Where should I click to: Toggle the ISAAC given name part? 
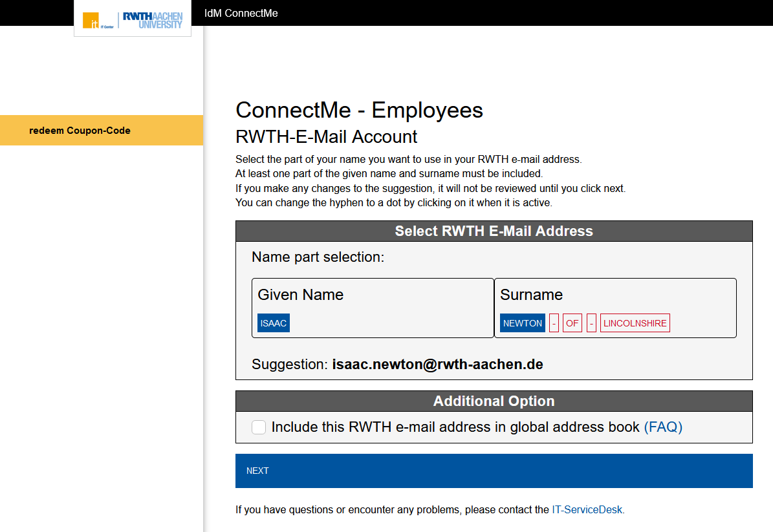pos(274,323)
